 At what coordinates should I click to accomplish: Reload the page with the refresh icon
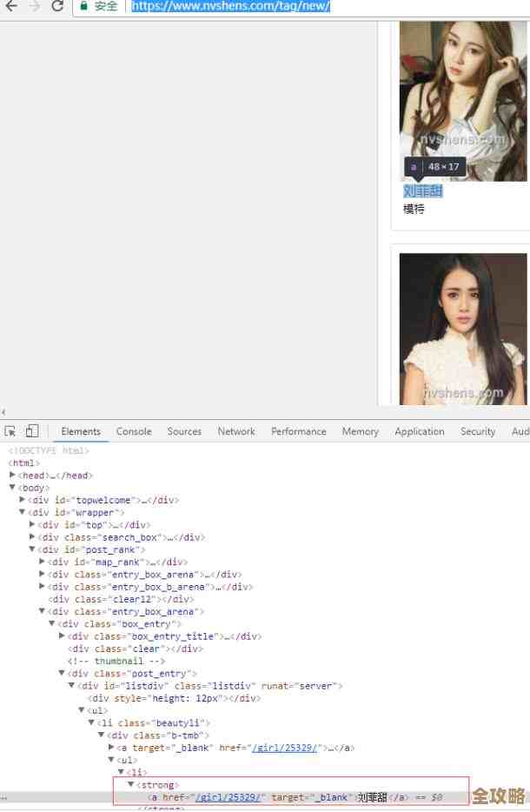coord(58,6)
